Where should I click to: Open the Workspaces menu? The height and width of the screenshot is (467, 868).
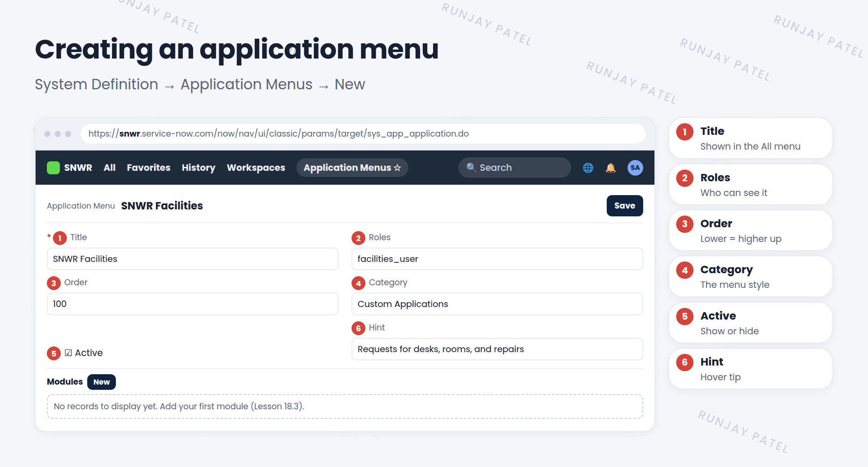256,168
